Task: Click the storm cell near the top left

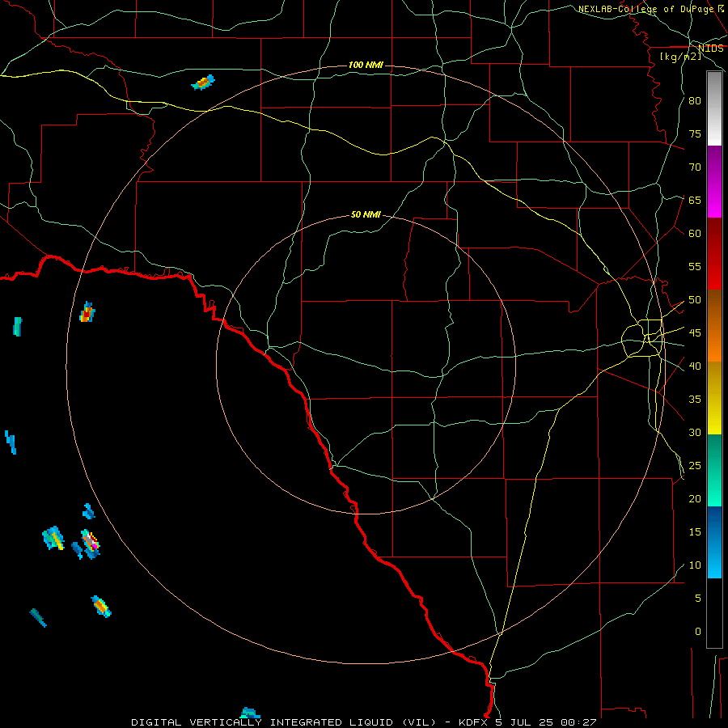Action: [x=203, y=83]
